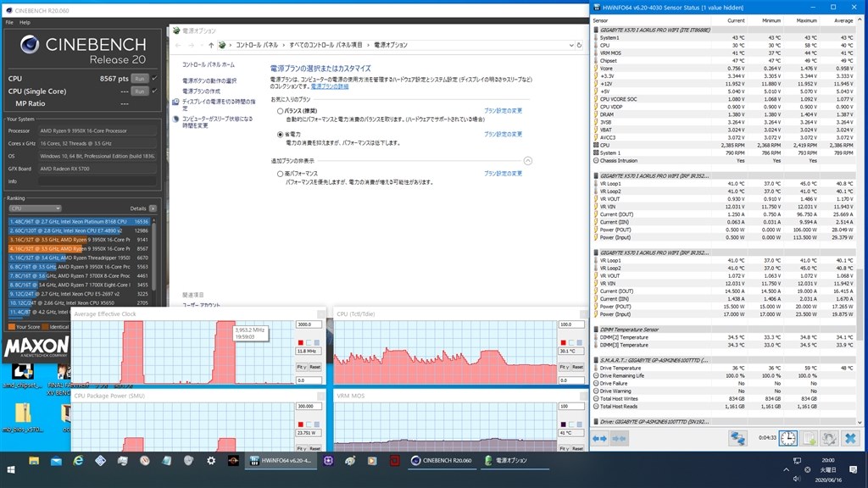Click the HWiNFO sensor list vertical scrollbar
Viewport: 868px width, 488px height.
click(860, 222)
